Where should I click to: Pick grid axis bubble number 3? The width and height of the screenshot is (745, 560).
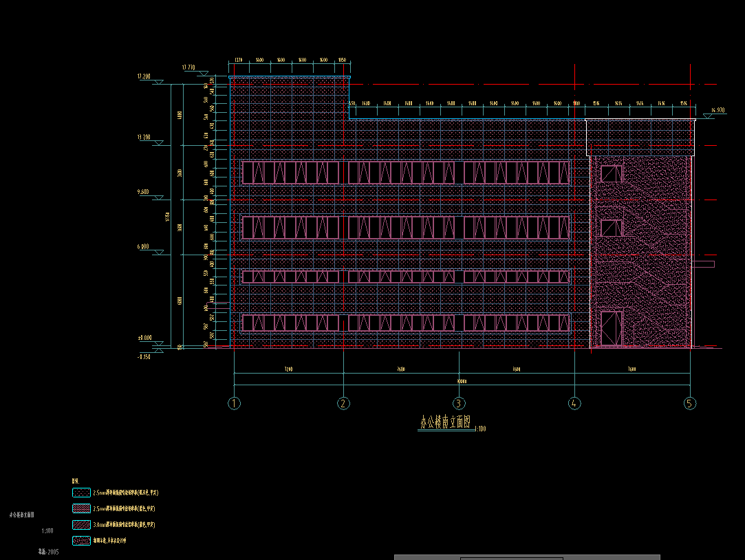[459, 404]
